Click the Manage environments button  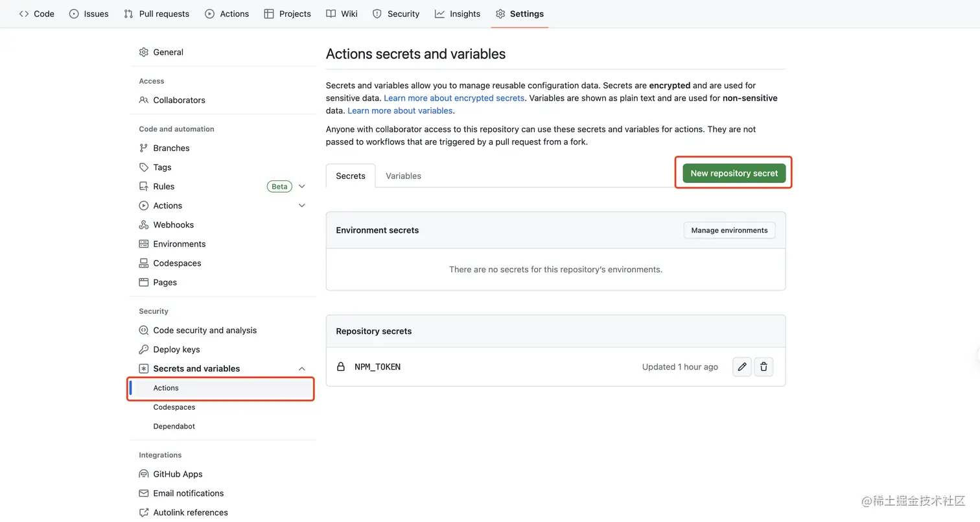[729, 230]
